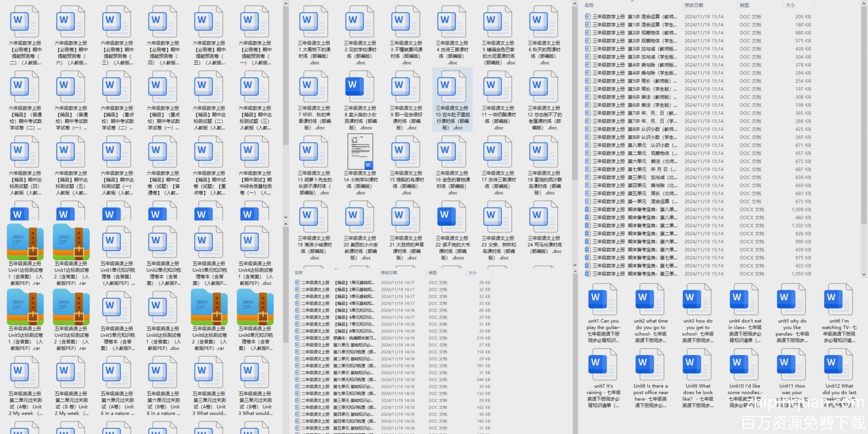
Task: Sort the 三年级数学 list by 修改日期 column
Action: (x=694, y=5)
